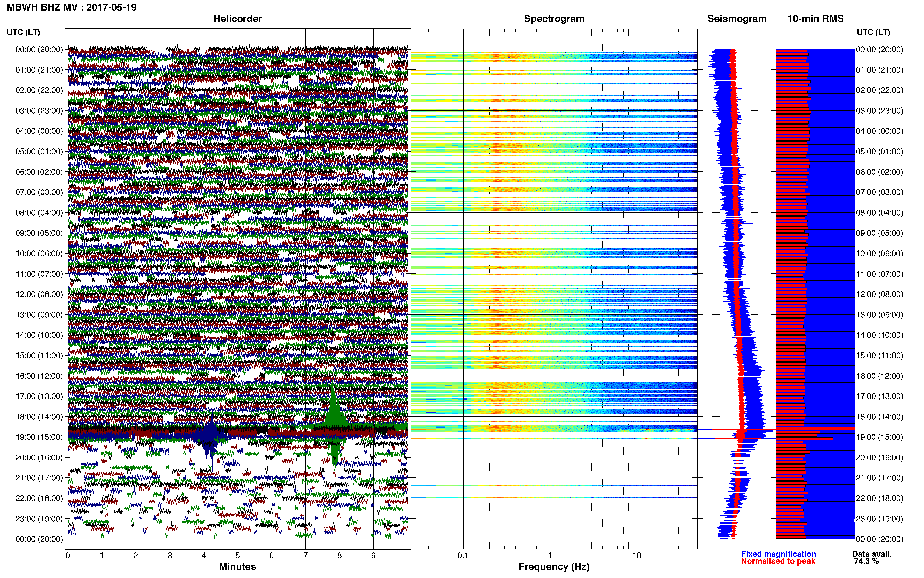The width and height of the screenshot is (924, 578).
Task: Click "02:00 (22:00)" on the RMS-side time axis
Action: pos(880,90)
